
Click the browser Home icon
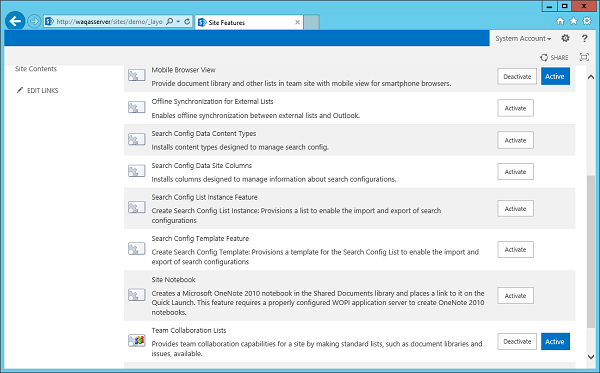[x=560, y=21]
